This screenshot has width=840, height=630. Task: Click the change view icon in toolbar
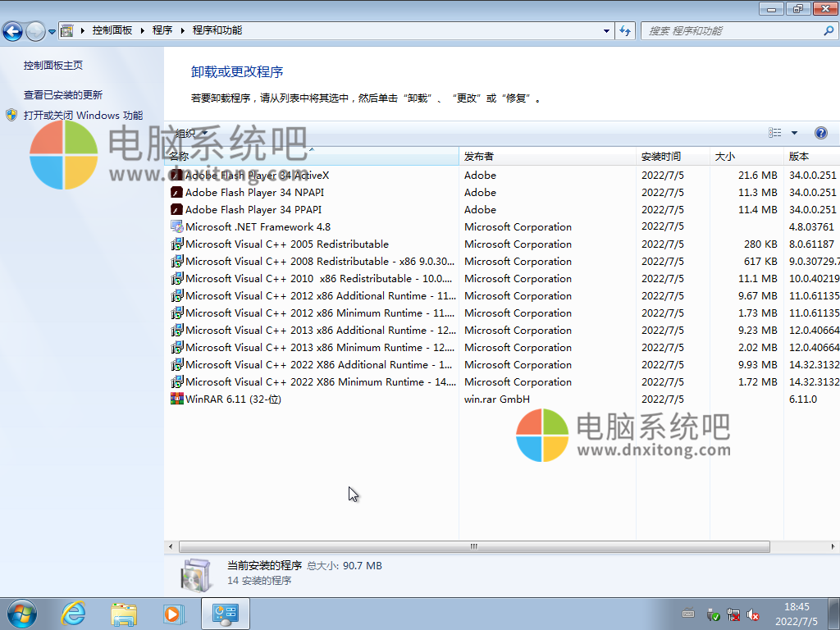[x=775, y=133]
